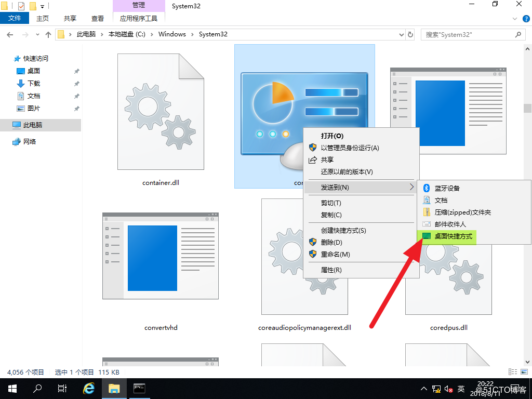Click 此电脑 in the address bar
Viewport: 532px width, 399px height.
point(86,34)
